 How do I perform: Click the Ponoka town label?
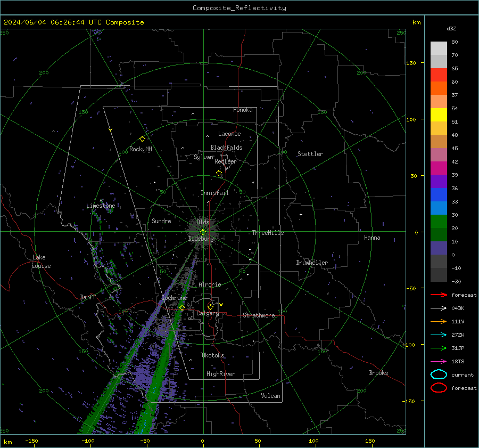243,110
